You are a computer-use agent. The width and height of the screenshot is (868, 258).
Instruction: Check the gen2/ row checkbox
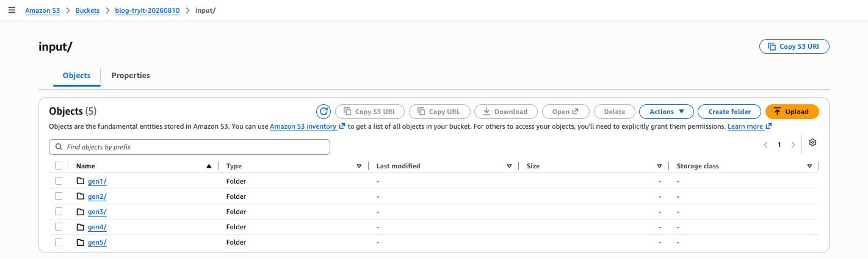pos(59,196)
